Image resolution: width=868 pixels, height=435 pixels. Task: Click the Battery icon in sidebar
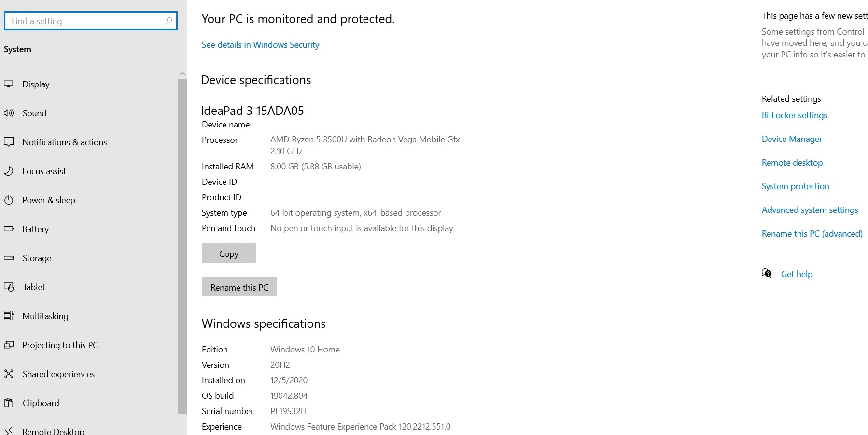click(x=8, y=229)
